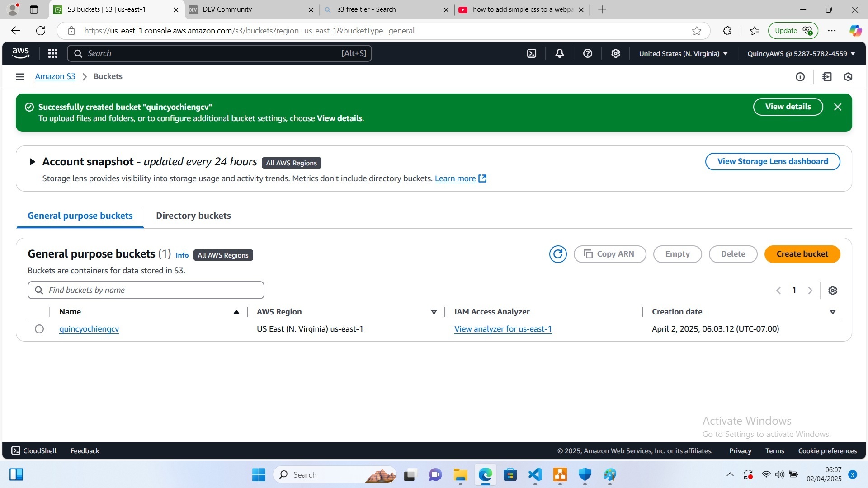The image size is (868, 488).
Task: Open the hexagon assistant icon at top right
Action: click(848, 77)
